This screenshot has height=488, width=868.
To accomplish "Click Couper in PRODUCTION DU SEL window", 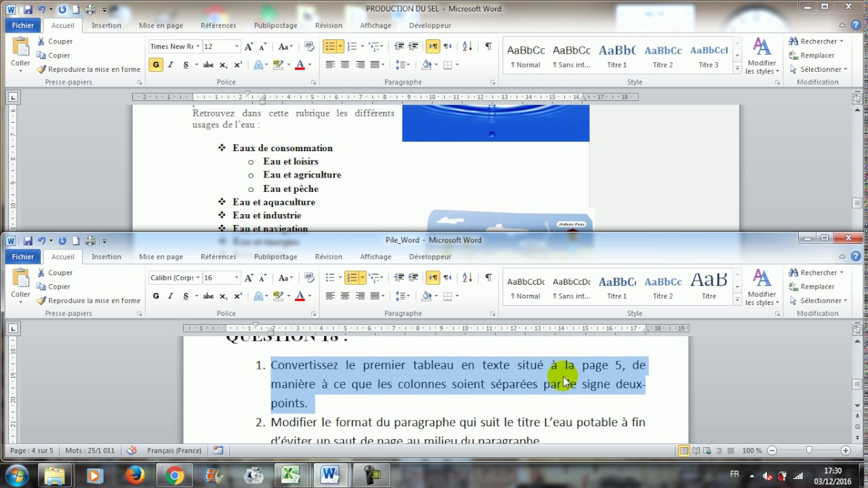I will click(55, 41).
